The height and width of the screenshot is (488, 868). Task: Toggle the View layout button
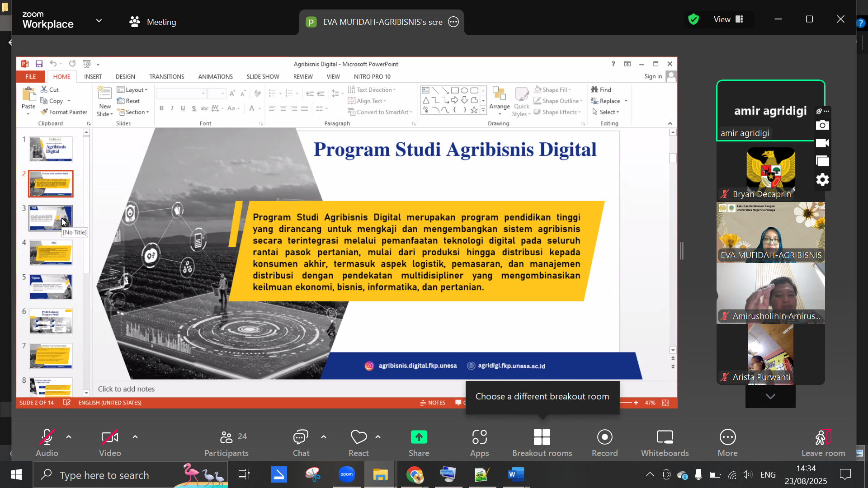click(x=728, y=19)
